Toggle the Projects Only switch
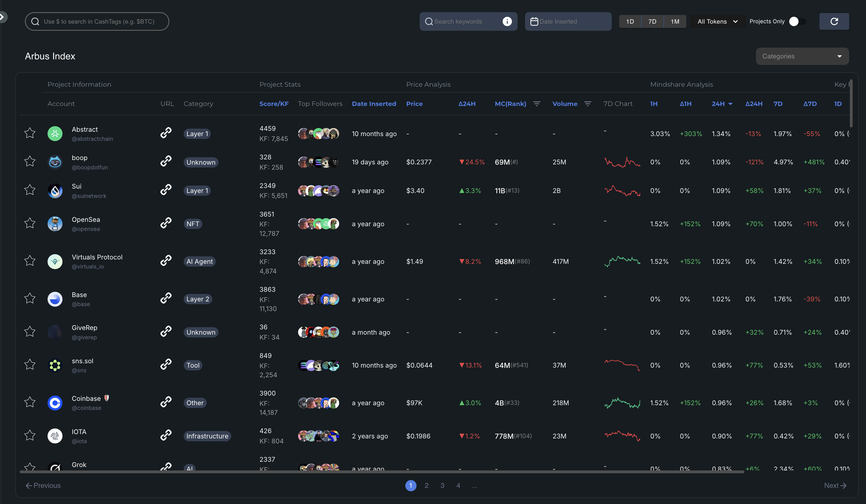866x504 pixels. point(797,21)
